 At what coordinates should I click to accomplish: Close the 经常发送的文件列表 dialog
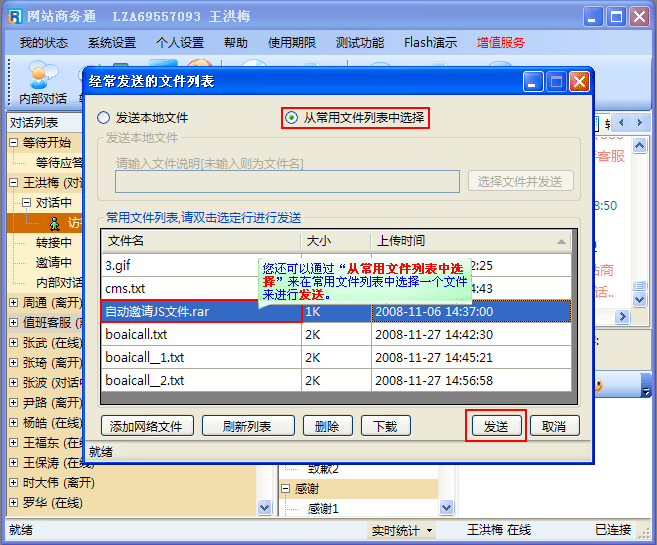point(579,81)
